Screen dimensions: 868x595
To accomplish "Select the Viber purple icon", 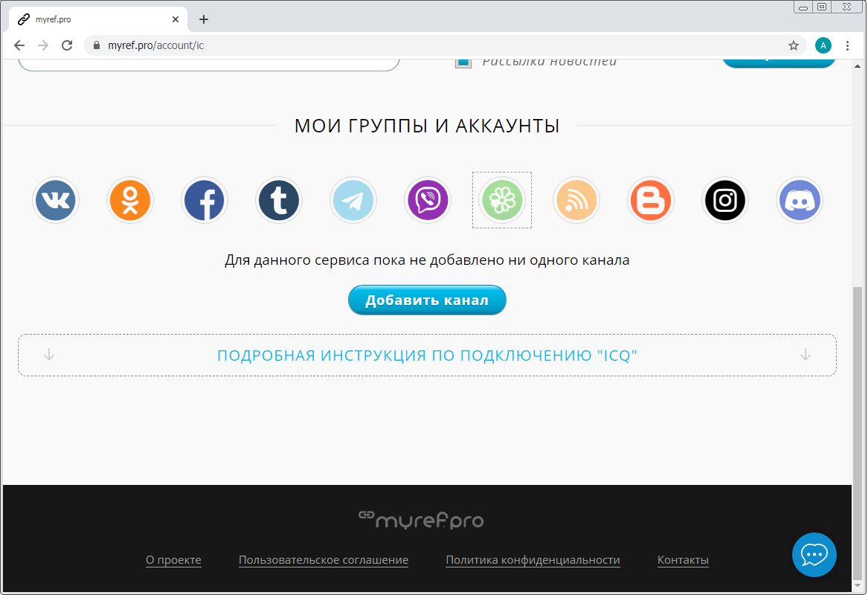I will tap(428, 200).
